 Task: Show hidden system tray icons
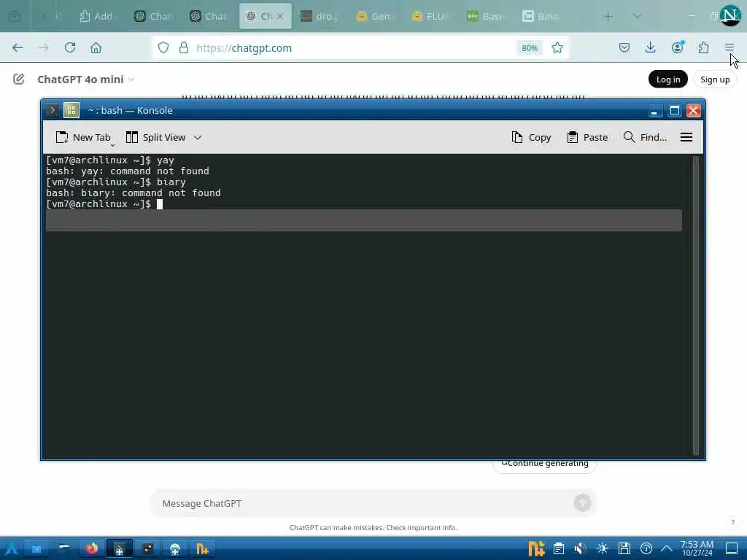(667, 548)
